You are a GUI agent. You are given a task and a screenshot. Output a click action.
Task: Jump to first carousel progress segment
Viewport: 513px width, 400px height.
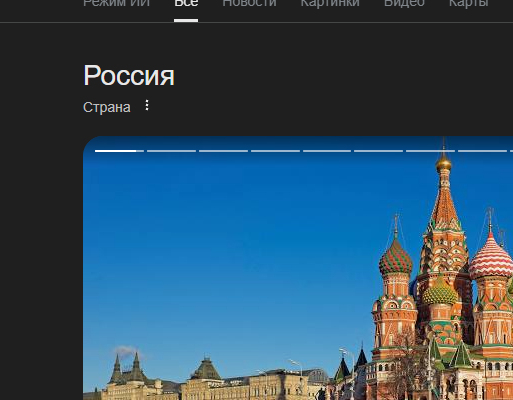click(119, 151)
